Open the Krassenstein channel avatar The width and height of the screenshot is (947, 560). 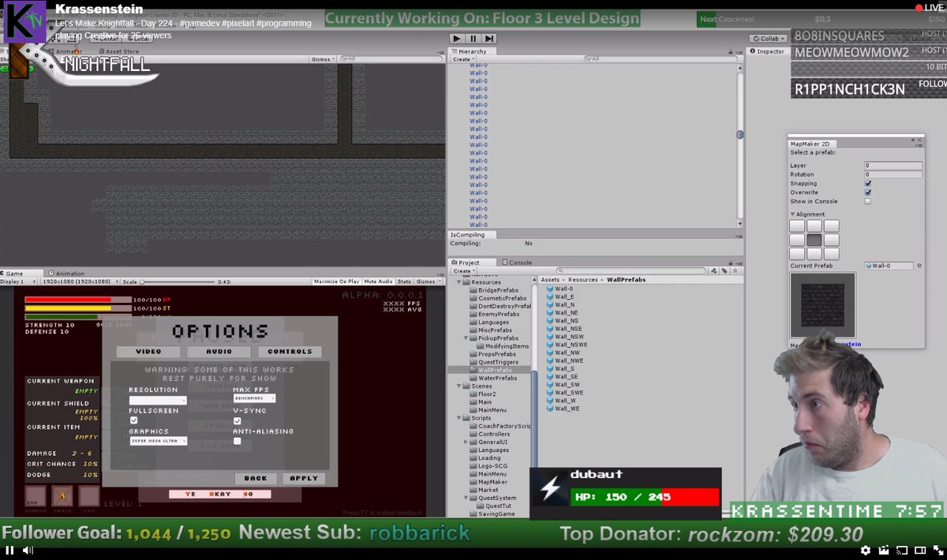click(25, 21)
